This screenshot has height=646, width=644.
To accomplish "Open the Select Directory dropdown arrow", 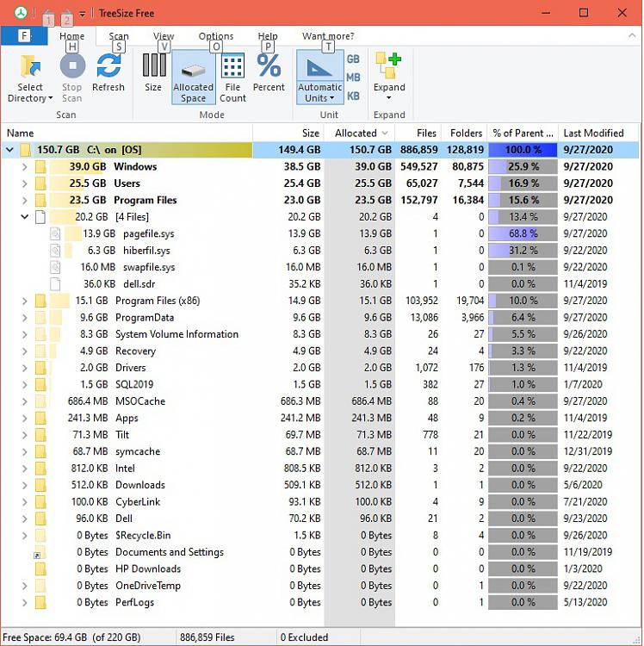I will (x=51, y=98).
